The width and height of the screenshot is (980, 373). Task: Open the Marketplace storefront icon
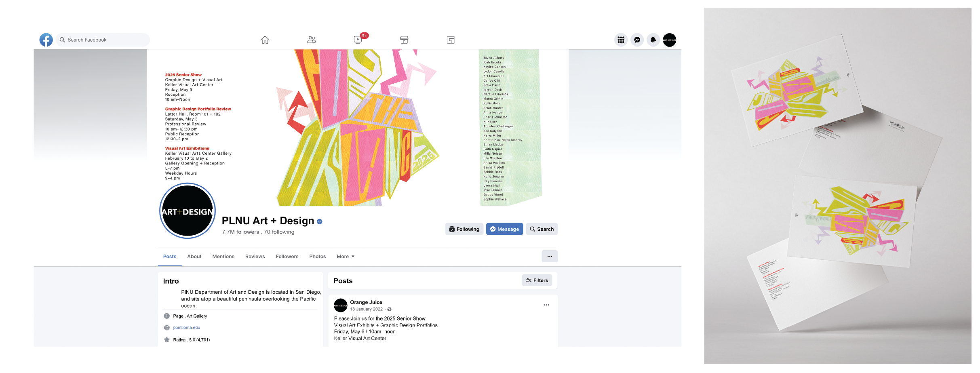(404, 40)
